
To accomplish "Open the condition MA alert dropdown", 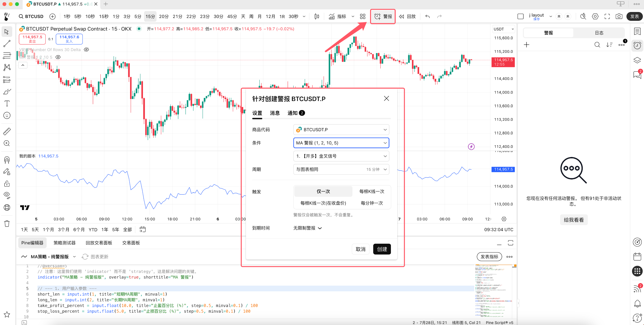I will [x=341, y=143].
